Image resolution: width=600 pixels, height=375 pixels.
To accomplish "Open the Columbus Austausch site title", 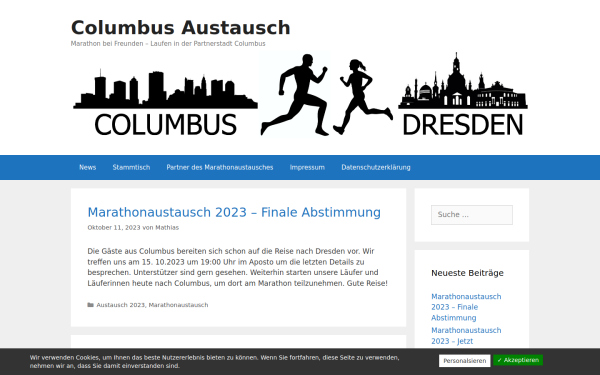I will point(181,28).
